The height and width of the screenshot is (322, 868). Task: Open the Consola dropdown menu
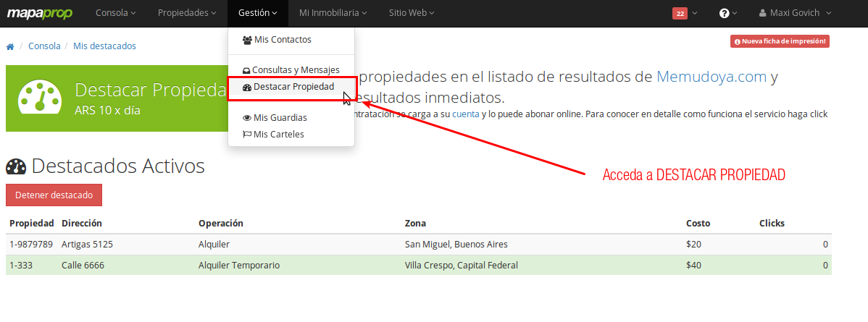116,13
